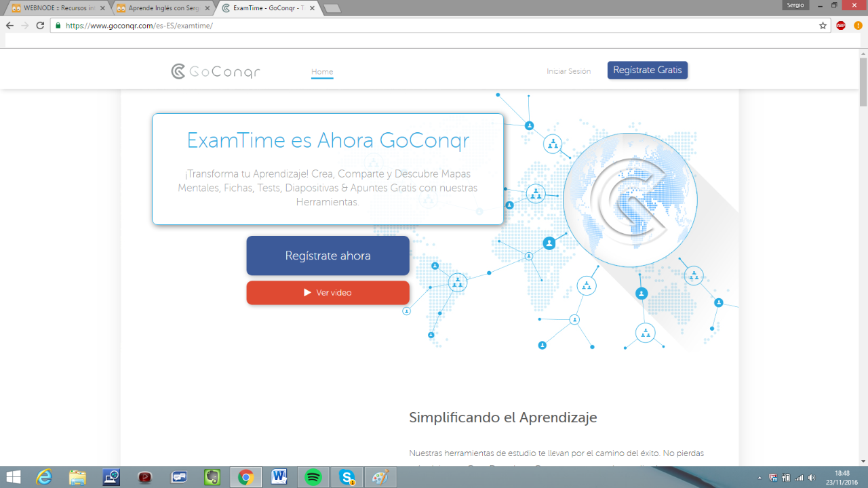Select the Home navigation item
868x488 pixels.
pyautogui.click(x=322, y=72)
